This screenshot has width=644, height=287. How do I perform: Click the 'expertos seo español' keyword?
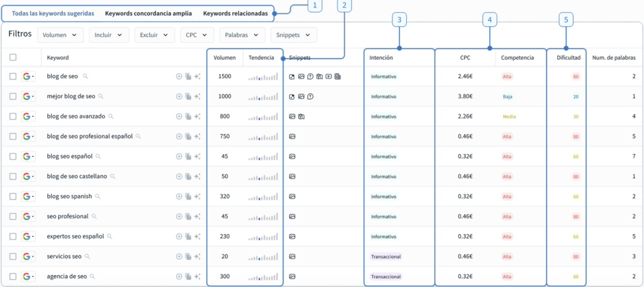click(75, 236)
